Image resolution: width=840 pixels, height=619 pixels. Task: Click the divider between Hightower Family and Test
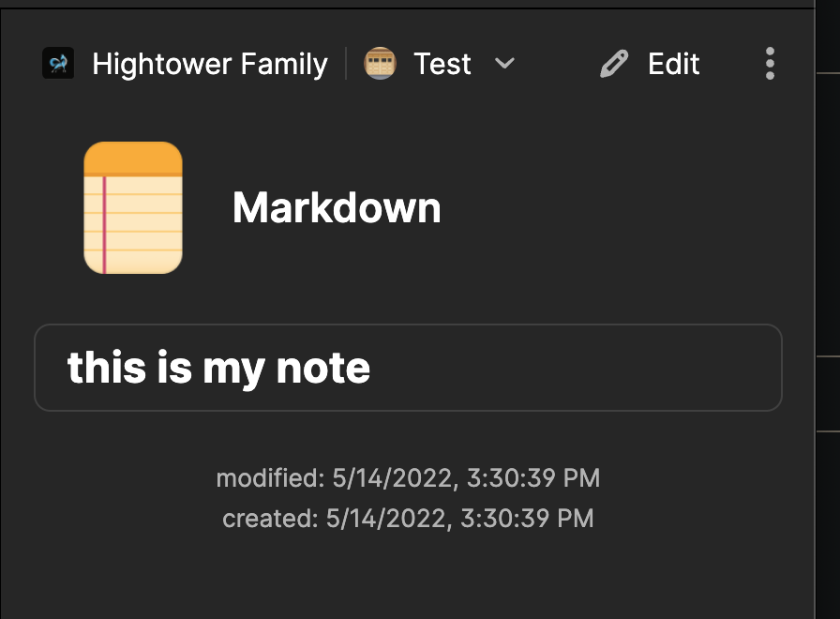pos(346,64)
